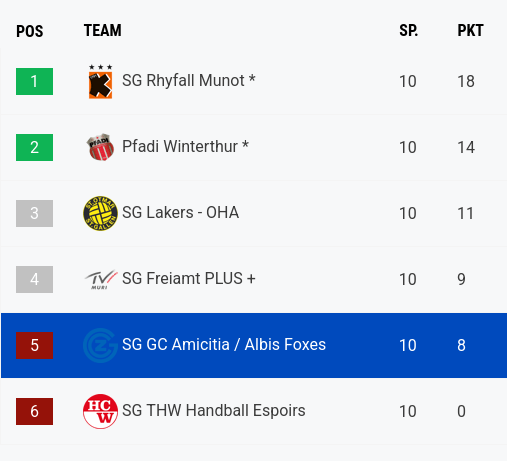Open SG Freiamt PLUS + team page
The width and height of the screenshot is (507, 461).
[189, 279]
